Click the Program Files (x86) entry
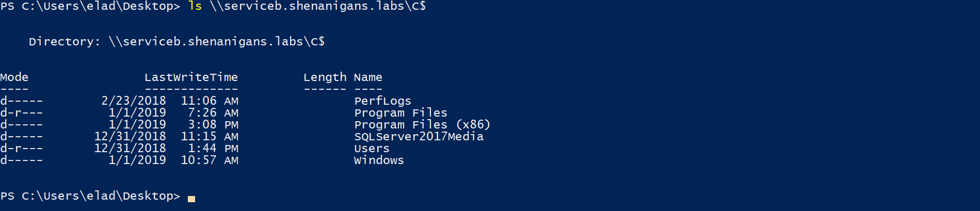980x211 pixels. point(422,124)
